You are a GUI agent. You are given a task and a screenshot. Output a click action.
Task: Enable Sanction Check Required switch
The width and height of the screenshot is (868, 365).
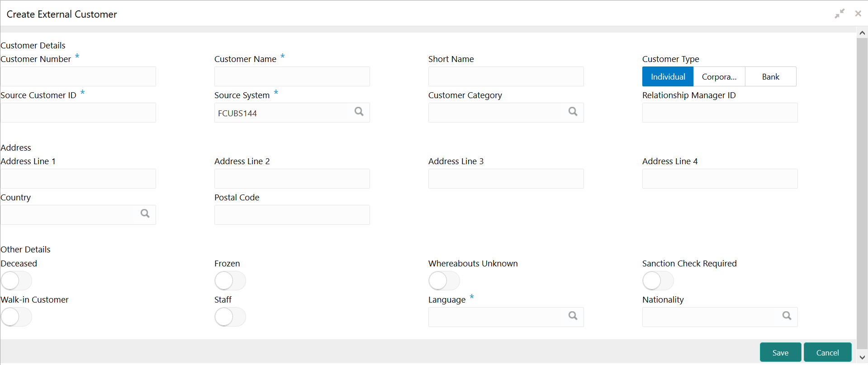point(658,281)
